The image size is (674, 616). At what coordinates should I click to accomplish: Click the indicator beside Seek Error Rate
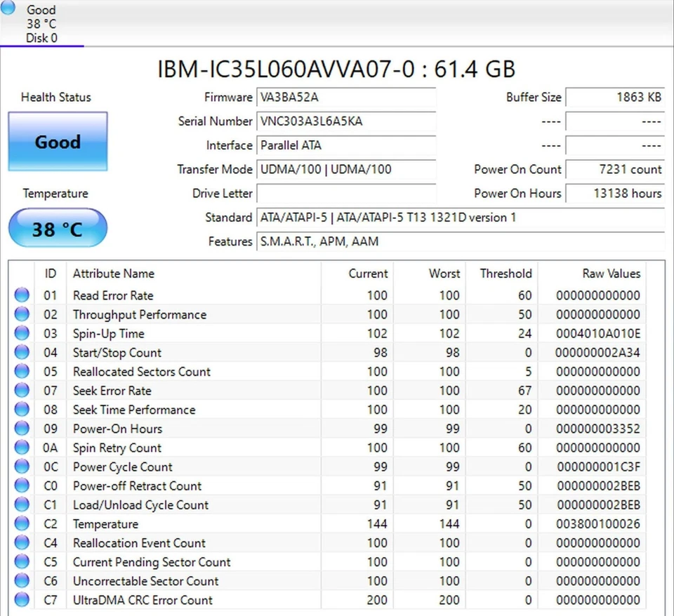21,390
